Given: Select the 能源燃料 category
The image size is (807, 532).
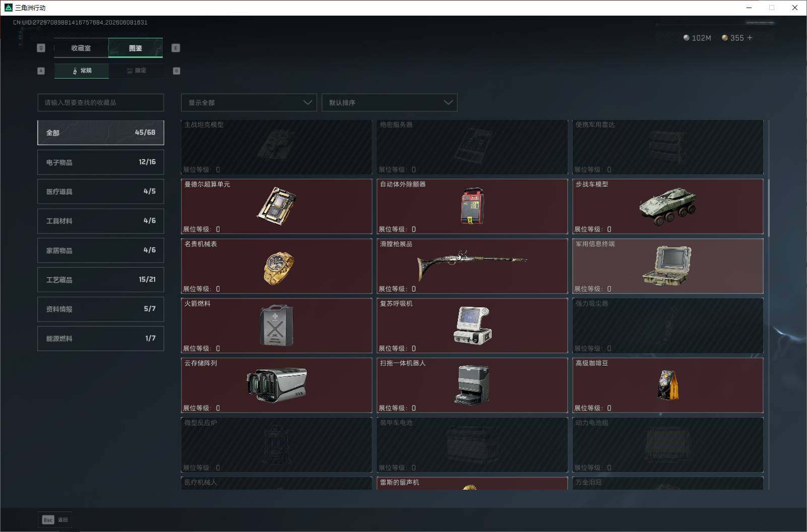Looking at the screenshot, I should click(x=101, y=339).
